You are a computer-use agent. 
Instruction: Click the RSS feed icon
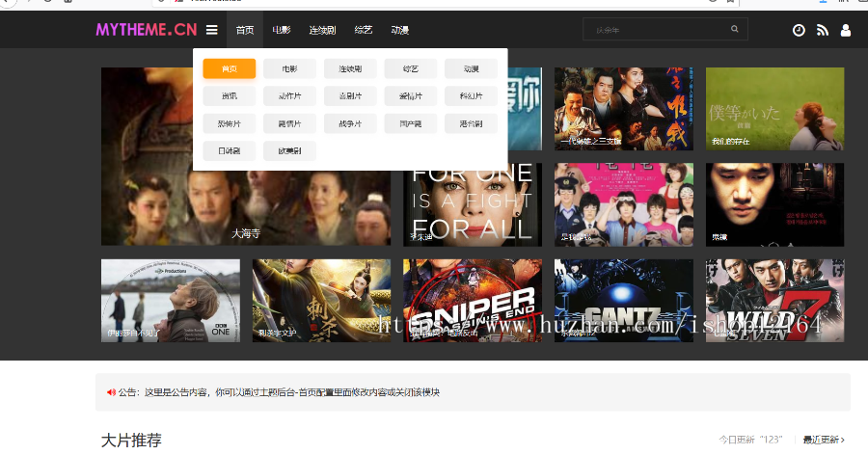point(822,31)
